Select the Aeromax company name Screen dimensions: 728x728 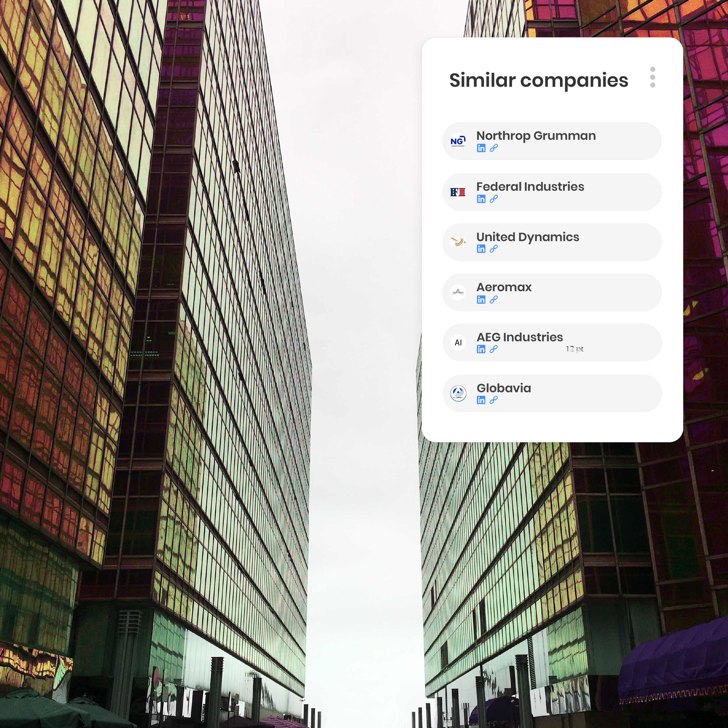click(504, 287)
